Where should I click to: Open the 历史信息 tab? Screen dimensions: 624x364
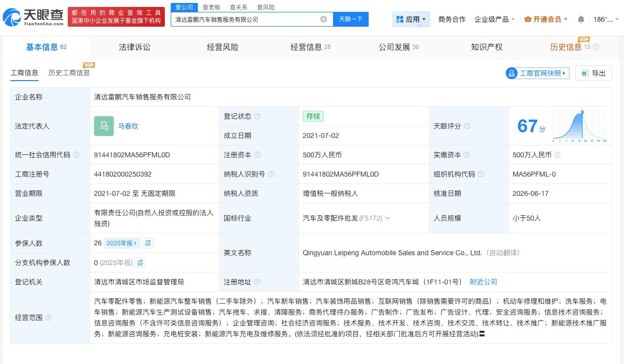566,47
